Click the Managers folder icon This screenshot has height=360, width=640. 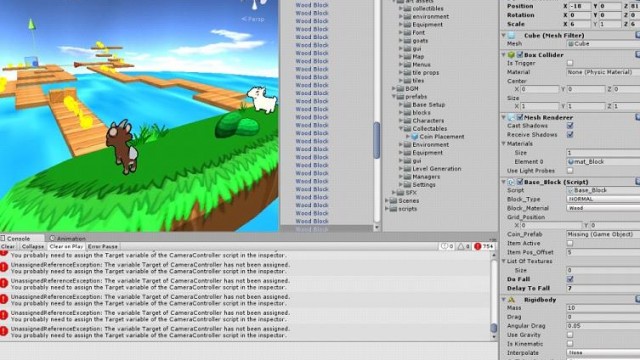407,177
